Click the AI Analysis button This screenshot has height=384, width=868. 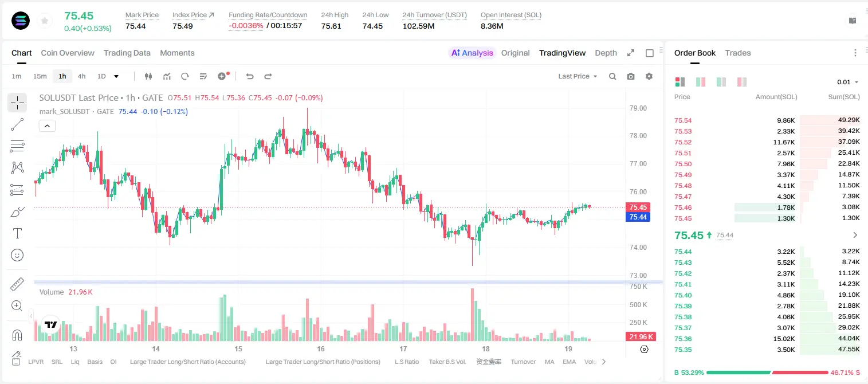click(x=472, y=53)
